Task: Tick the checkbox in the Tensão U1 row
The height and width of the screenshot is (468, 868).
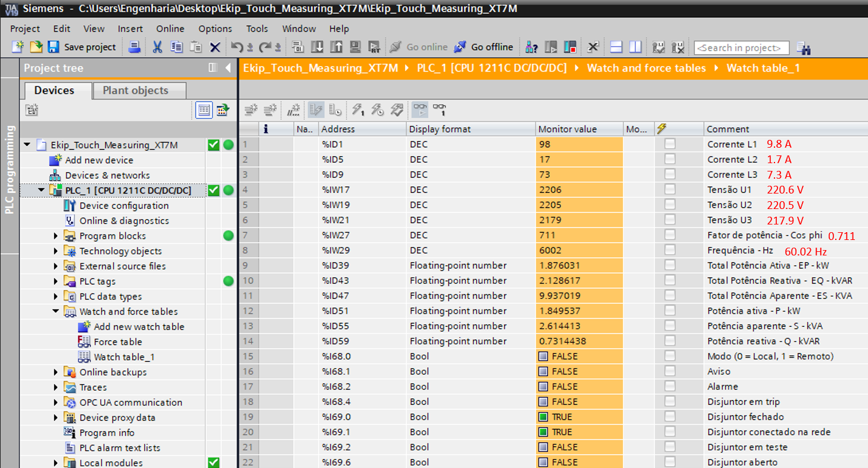Action: tap(670, 190)
